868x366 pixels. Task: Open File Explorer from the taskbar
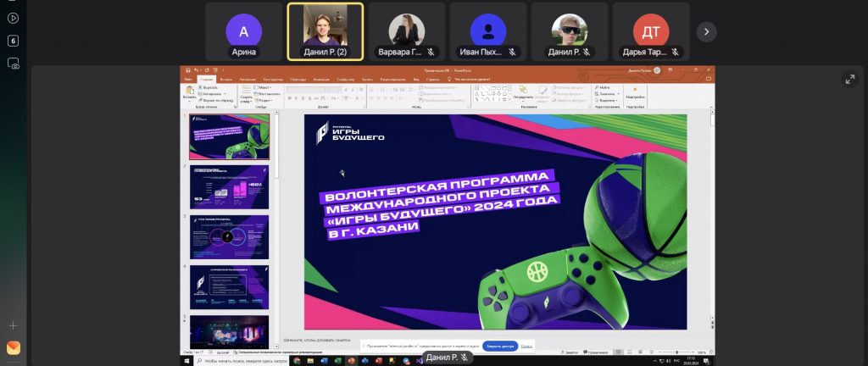coord(310,361)
